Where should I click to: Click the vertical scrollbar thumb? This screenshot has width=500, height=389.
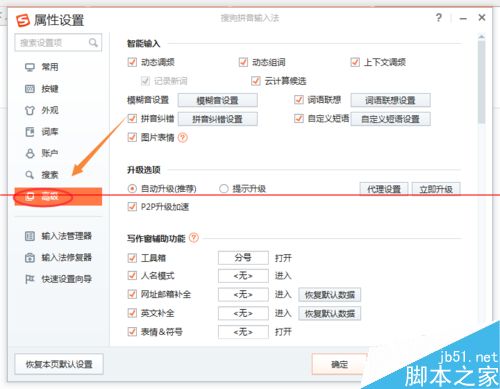point(481,82)
